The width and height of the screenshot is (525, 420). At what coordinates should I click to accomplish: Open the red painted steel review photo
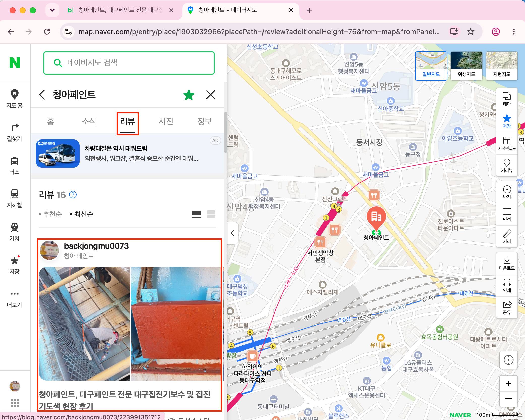[x=176, y=324]
